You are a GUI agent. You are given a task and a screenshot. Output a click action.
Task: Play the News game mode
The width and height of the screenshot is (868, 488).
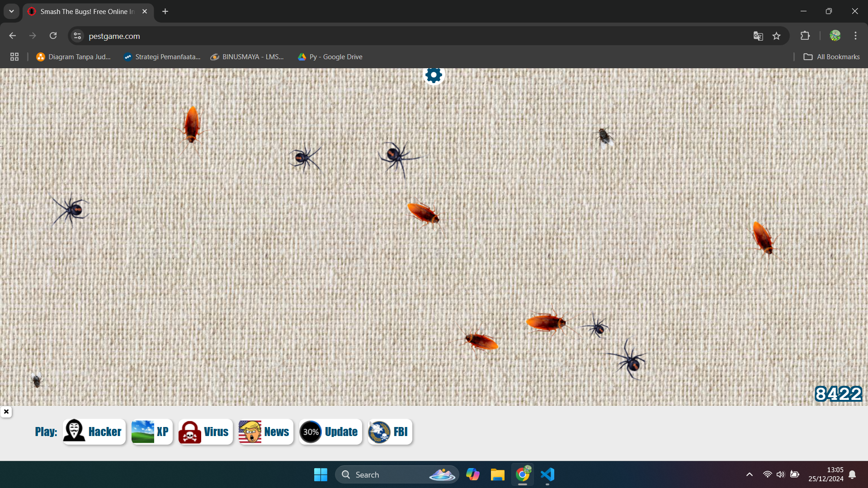click(265, 432)
